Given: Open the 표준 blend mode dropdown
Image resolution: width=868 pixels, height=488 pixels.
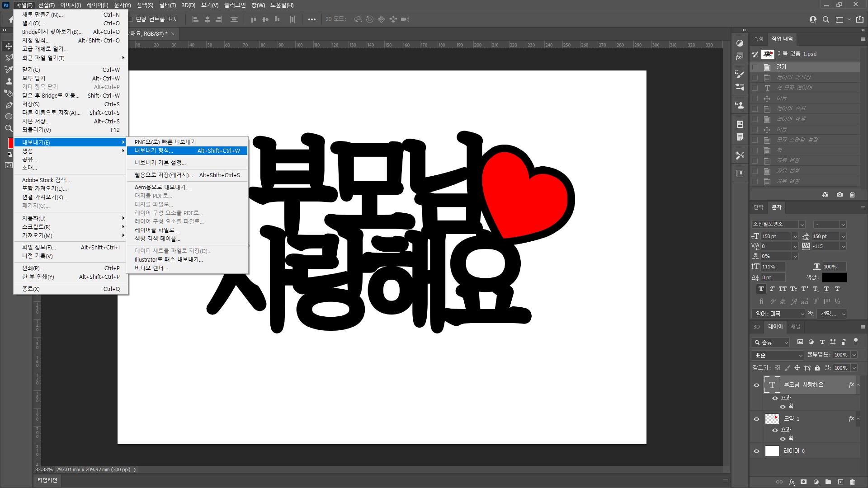Looking at the screenshot, I should [777, 355].
